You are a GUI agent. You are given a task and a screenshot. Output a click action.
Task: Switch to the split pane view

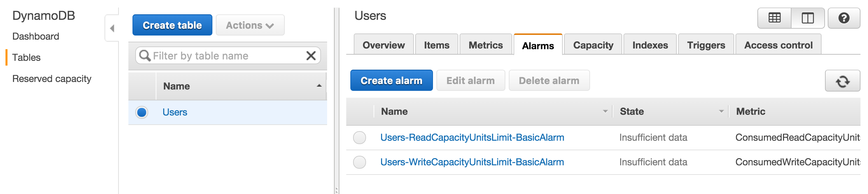coord(808,18)
